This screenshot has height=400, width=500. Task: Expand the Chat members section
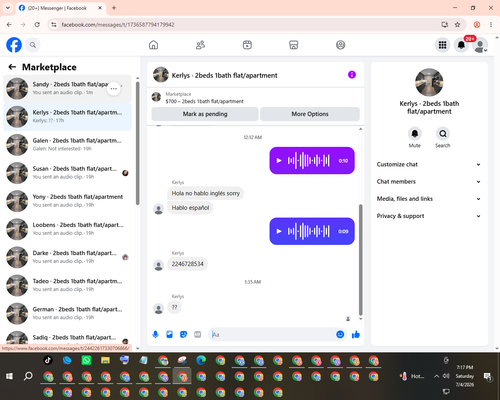(429, 182)
